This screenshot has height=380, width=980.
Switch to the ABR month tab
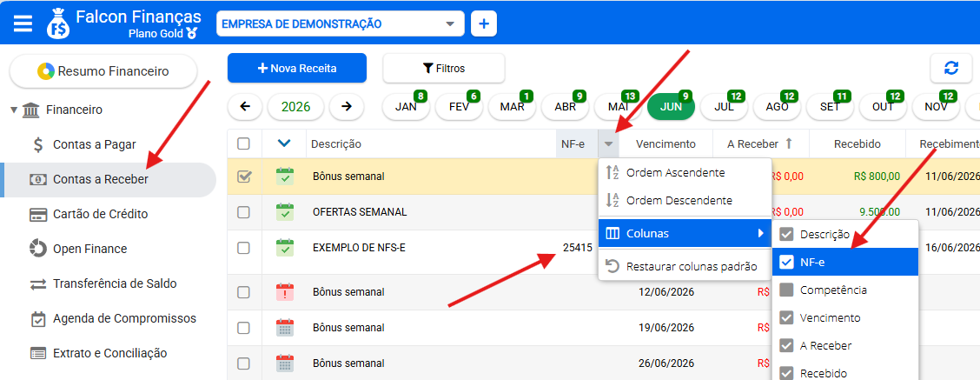point(565,106)
